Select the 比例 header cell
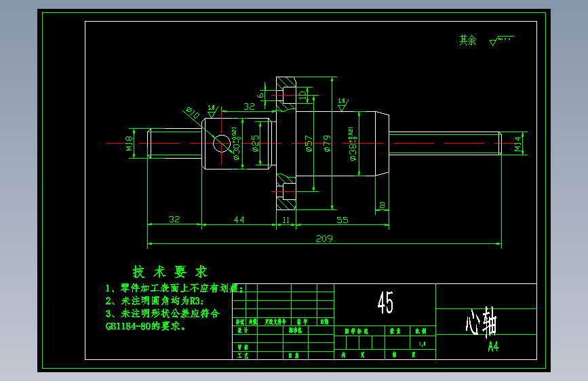 pyautogui.click(x=420, y=331)
